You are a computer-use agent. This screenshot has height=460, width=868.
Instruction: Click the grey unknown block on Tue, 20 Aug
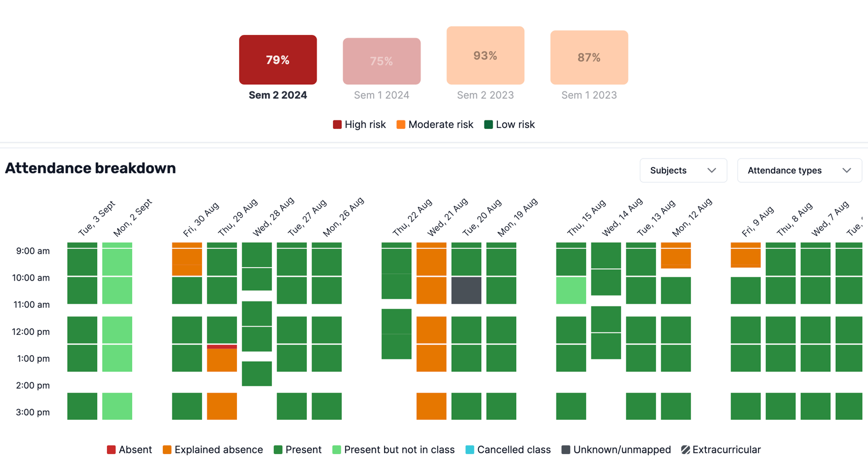click(466, 290)
